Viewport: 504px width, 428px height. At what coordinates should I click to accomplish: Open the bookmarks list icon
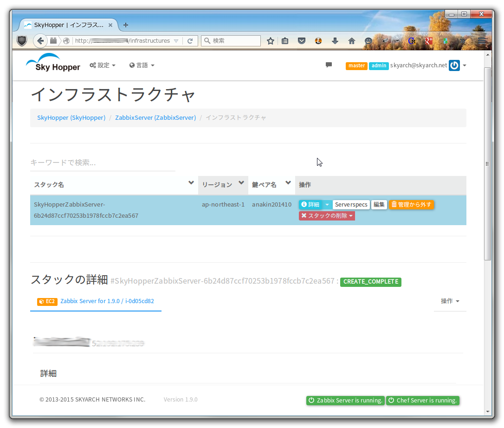(x=285, y=41)
